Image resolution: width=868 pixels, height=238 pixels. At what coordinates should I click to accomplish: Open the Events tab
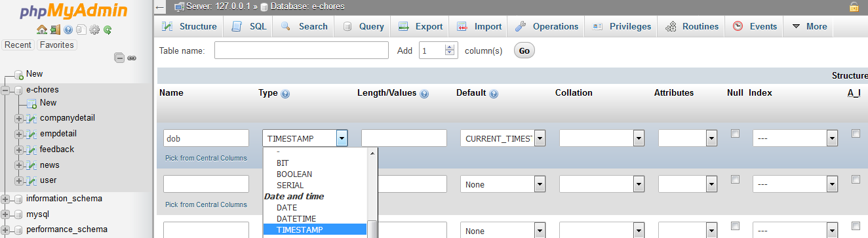[x=755, y=26]
